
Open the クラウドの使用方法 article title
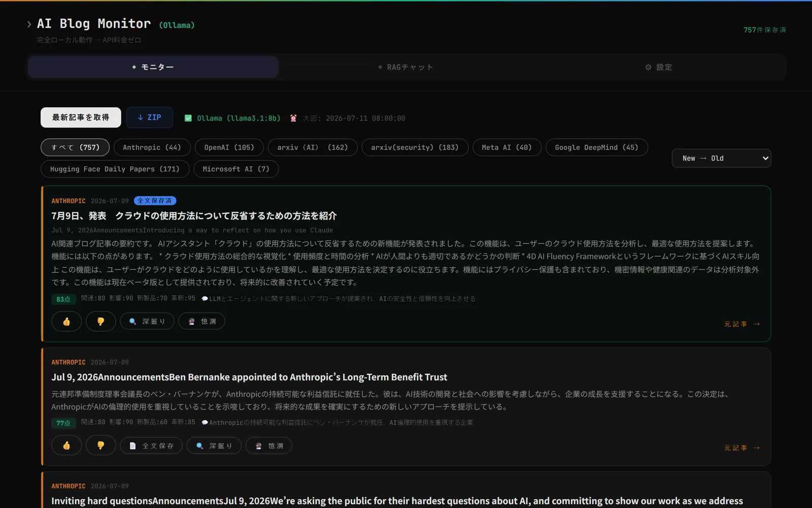click(x=194, y=216)
